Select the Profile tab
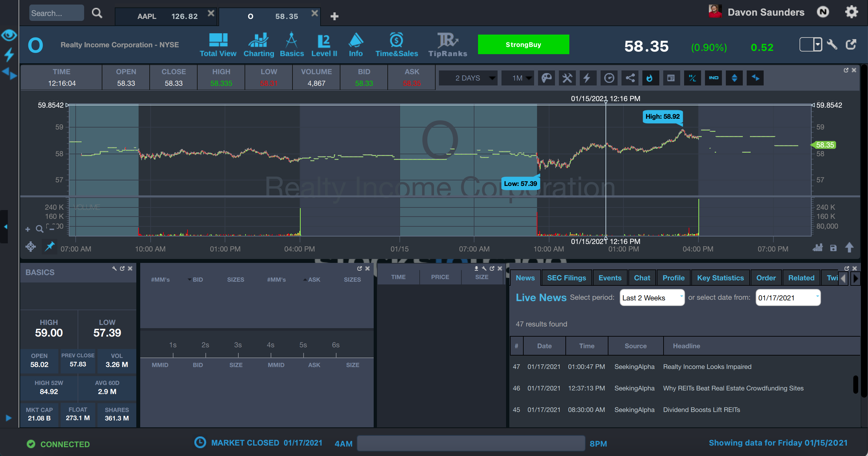Screen dimensions: 868x456 (674, 278)
